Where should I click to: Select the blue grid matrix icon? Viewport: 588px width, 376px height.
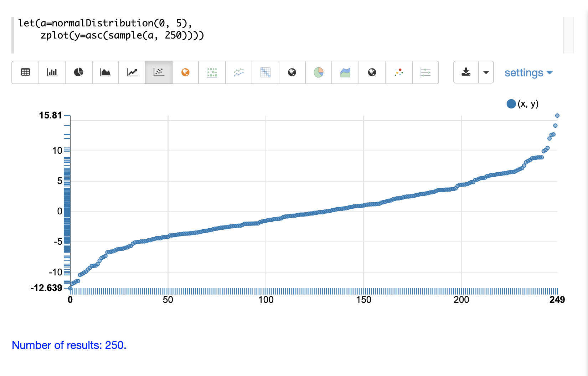point(265,72)
